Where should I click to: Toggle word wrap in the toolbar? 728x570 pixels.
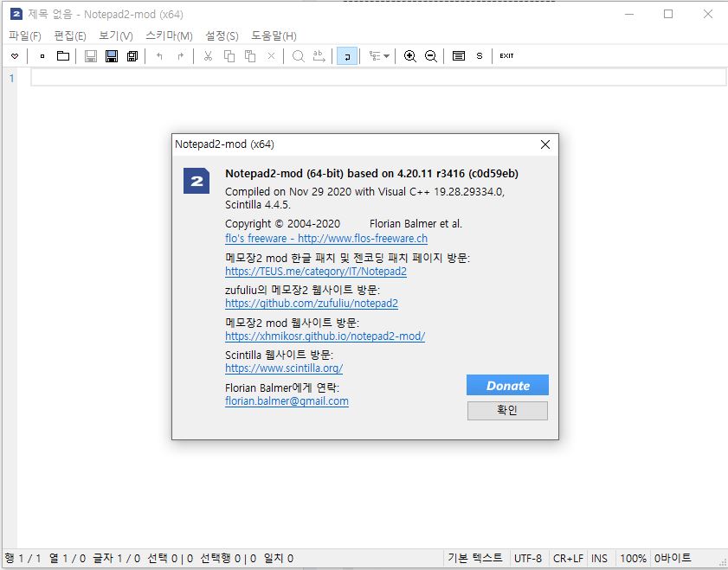[347, 56]
